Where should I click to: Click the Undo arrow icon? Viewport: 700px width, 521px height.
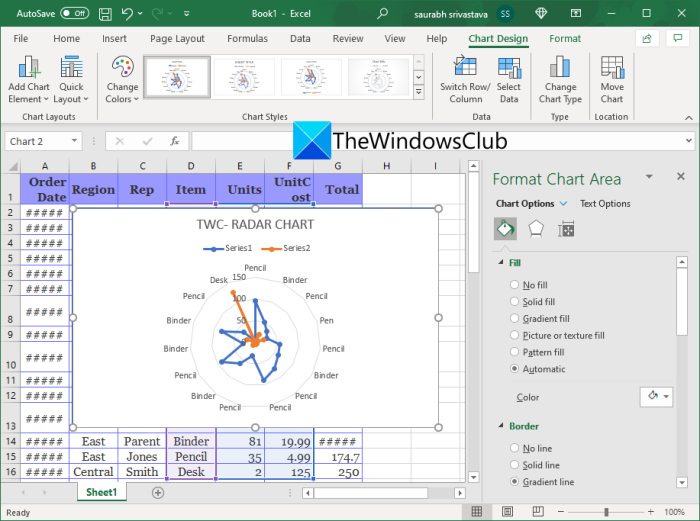(x=127, y=14)
